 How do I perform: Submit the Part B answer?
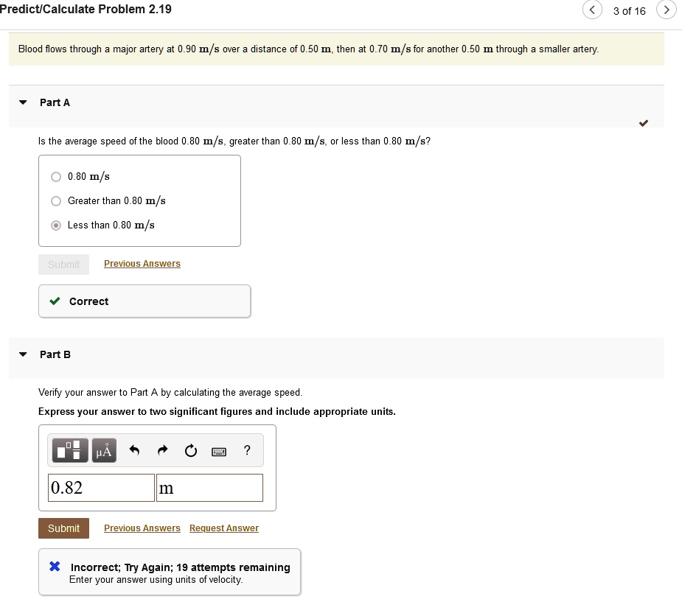click(x=63, y=528)
